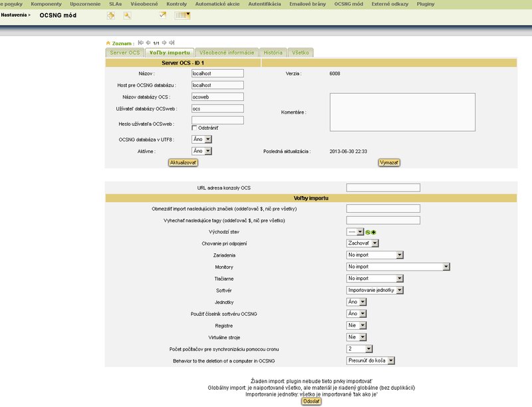Open the Jednotky dropdown

tap(356, 302)
